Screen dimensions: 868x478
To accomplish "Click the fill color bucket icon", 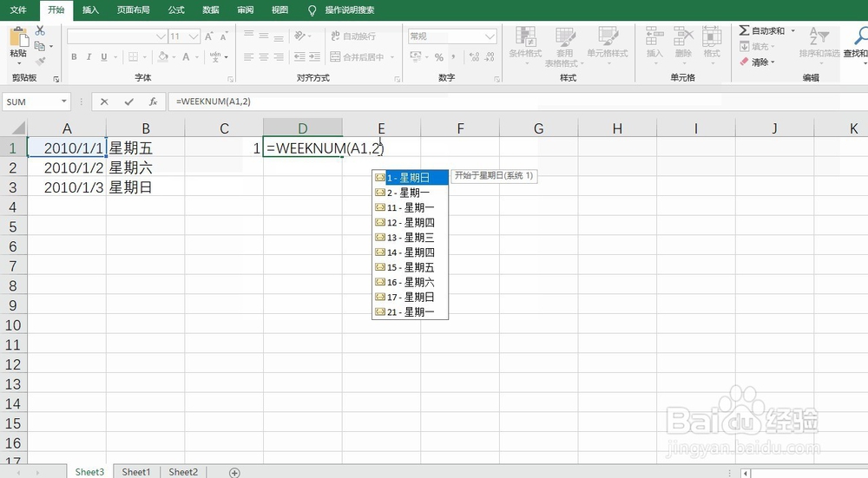I will coord(163,56).
